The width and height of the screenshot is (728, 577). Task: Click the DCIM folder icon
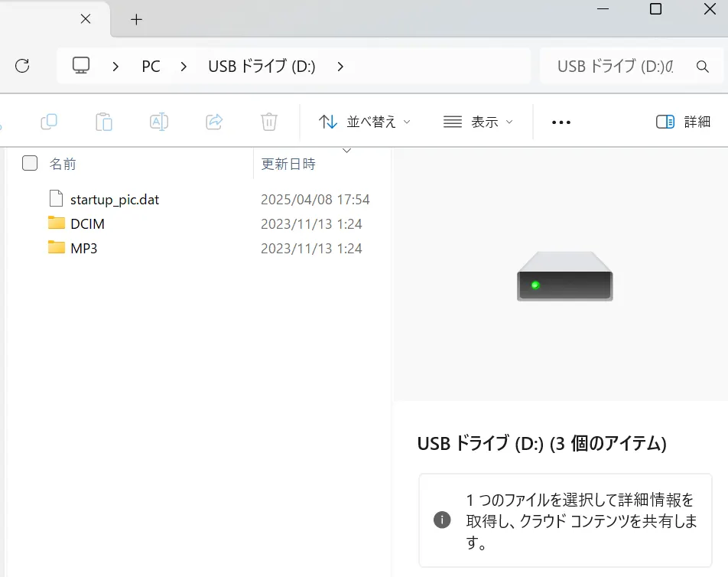coord(56,223)
